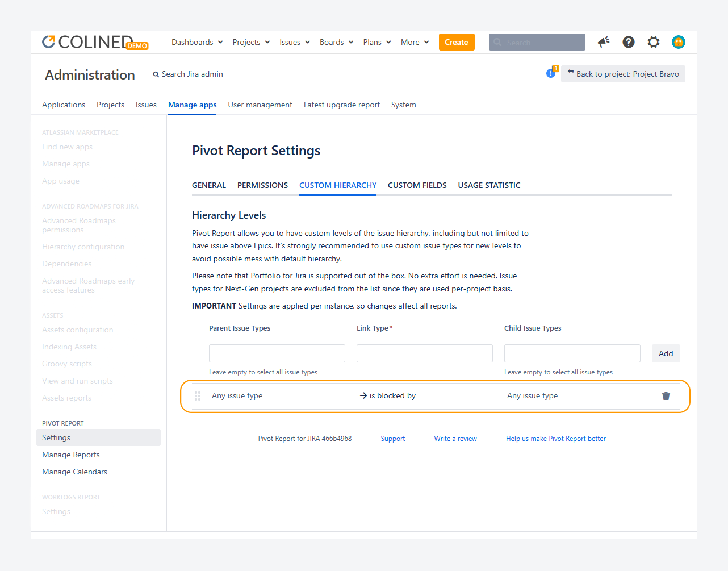The image size is (728, 571).
Task: Open Manage Calendars in sidebar
Action: (74, 472)
